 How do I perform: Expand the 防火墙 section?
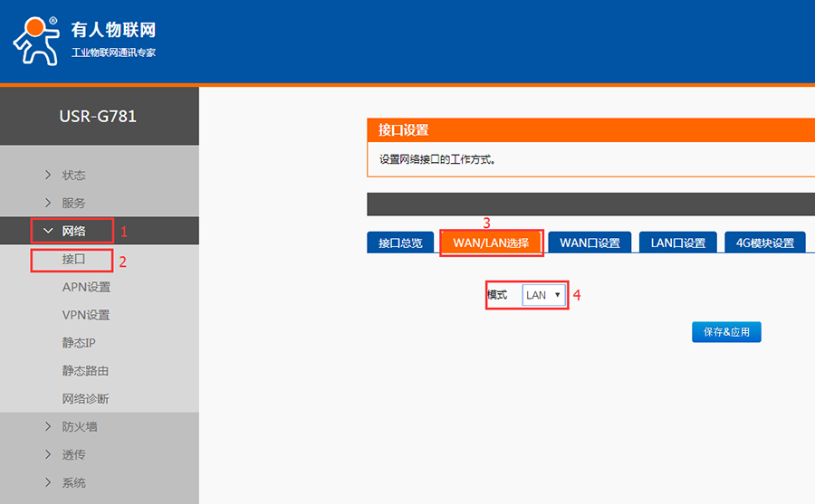(x=80, y=426)
